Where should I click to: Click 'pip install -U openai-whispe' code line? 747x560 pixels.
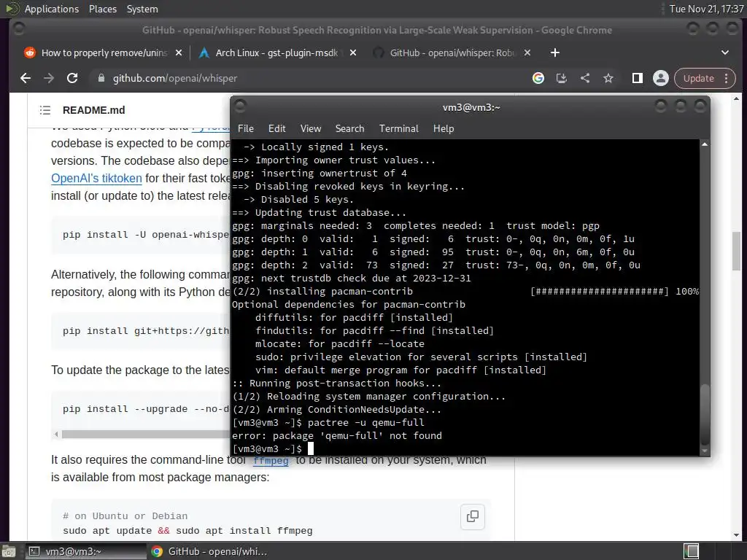click(x=146, y=234)
